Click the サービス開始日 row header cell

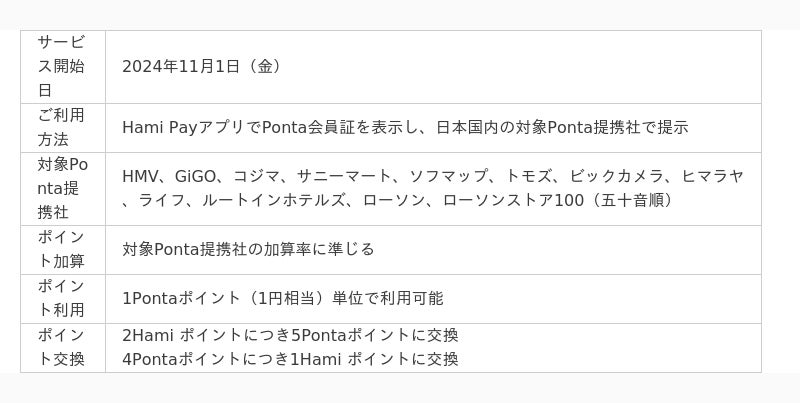tap(62, 66)
